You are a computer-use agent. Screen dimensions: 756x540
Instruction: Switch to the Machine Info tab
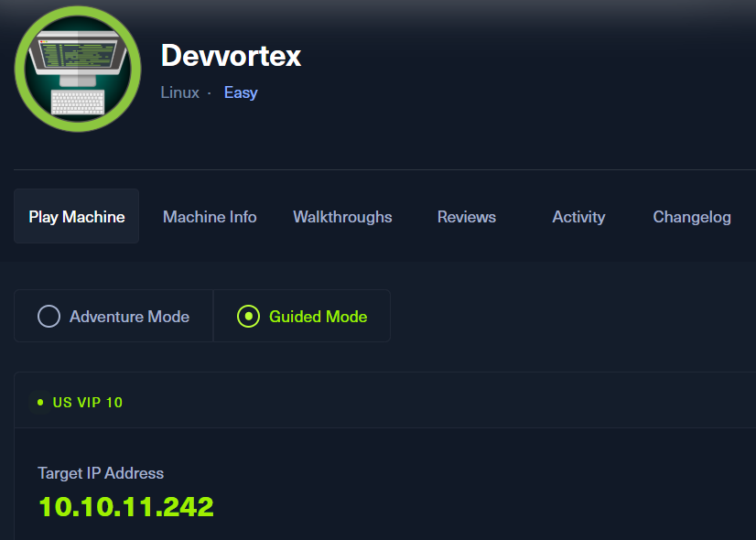point(210,217)
